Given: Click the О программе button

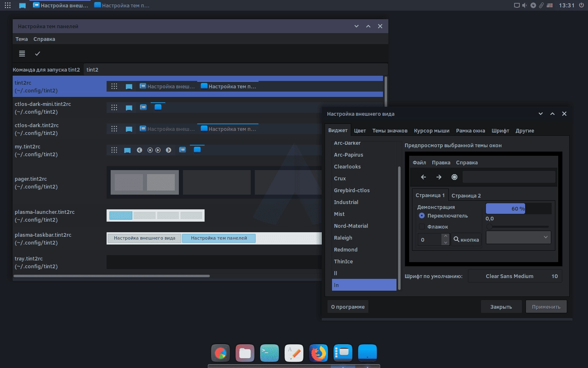Looking at the screenshot, I should 348,307.
